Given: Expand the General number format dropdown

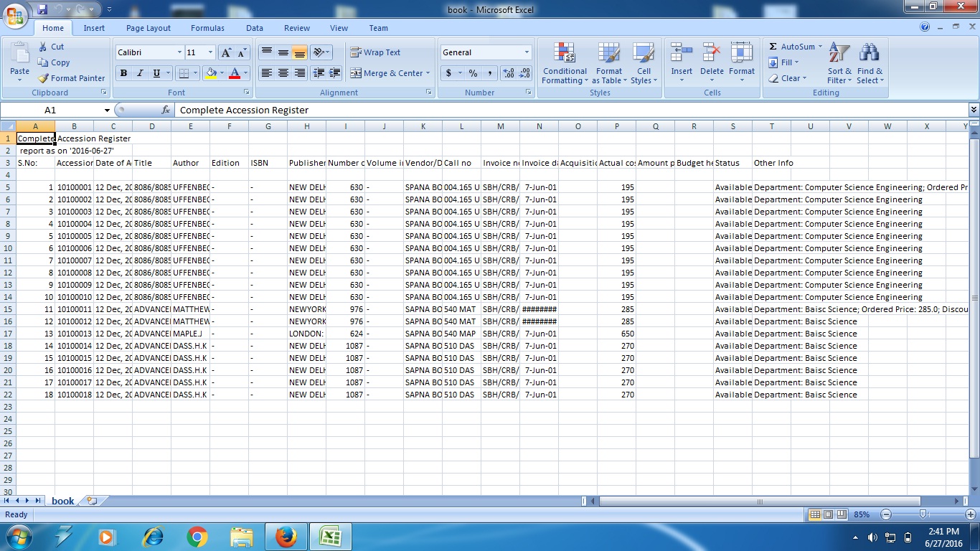Looking at the screenshot, I should click(x=527, y=52).
